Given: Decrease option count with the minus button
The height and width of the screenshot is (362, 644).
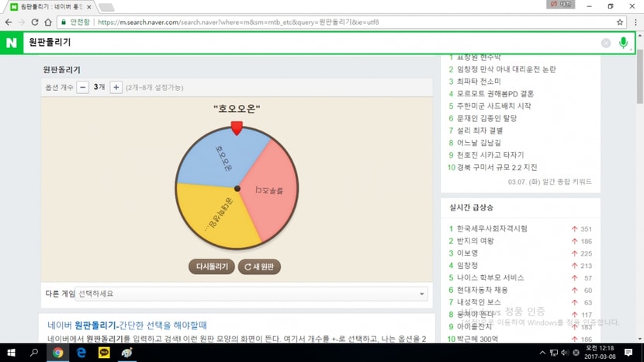Looking at the screenshot, I should coord(82,87).
